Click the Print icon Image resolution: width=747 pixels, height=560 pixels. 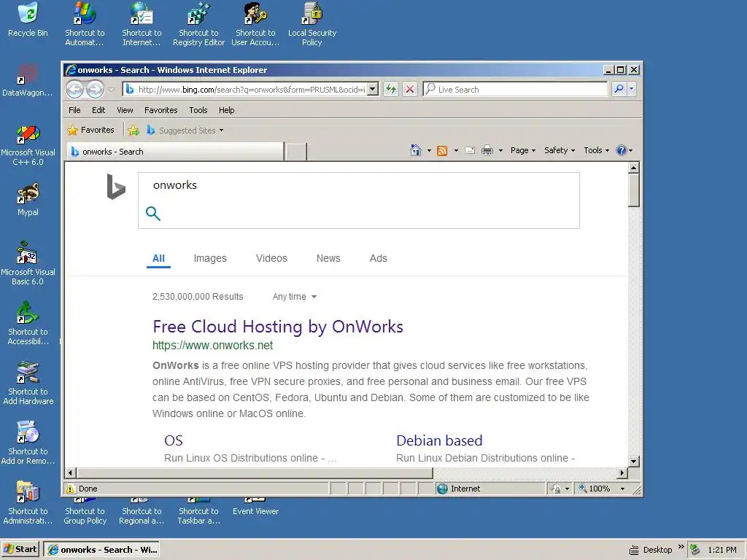(x=487, y=150)
